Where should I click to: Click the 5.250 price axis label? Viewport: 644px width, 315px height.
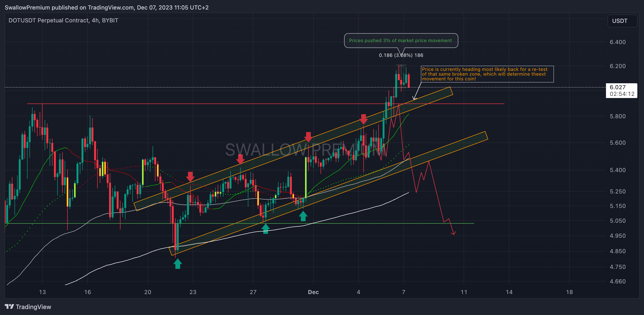tap(617, 191)
